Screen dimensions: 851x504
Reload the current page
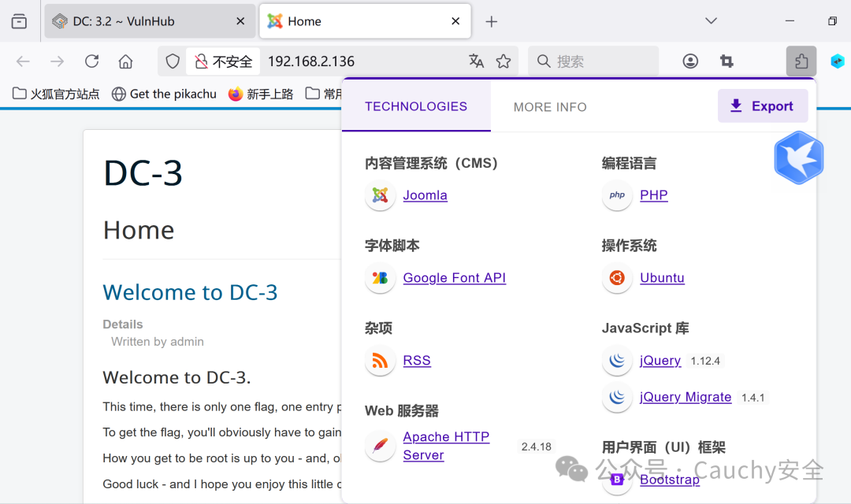(x=91, y=61)
